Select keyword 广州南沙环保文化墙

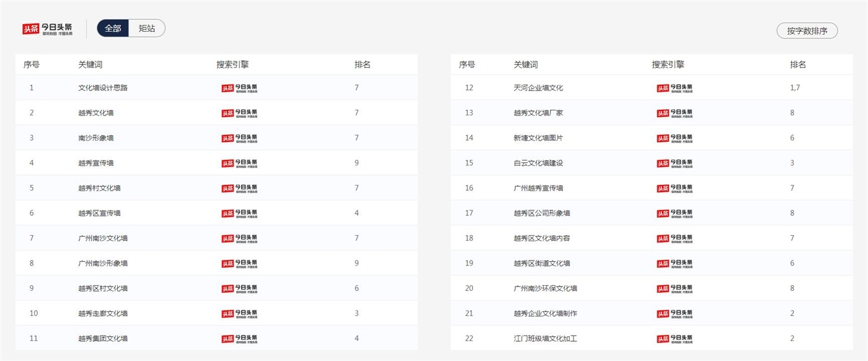click(x=545, y=288)
